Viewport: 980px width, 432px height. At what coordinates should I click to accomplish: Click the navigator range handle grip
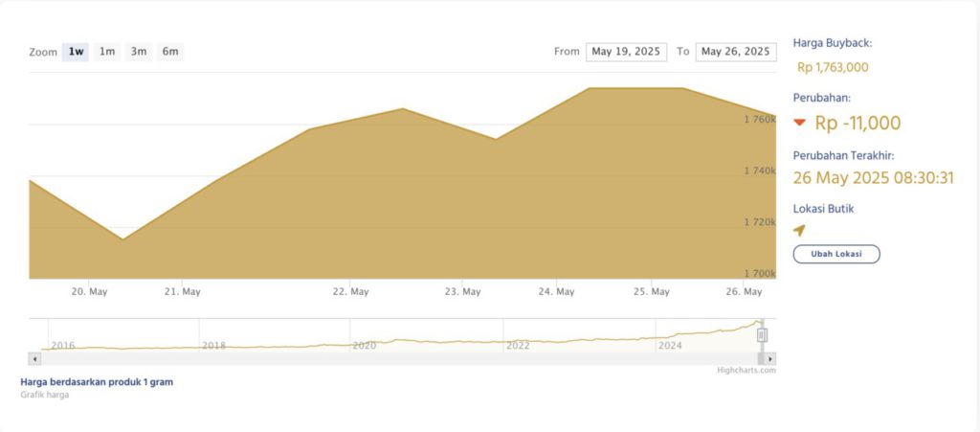click(763, 335)
